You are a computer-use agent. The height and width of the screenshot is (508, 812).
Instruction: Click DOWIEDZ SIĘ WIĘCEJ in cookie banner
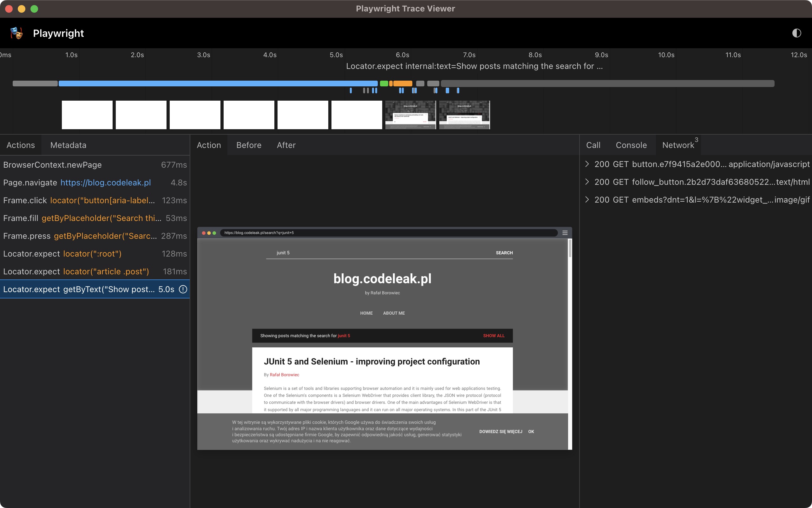point(501,431)
